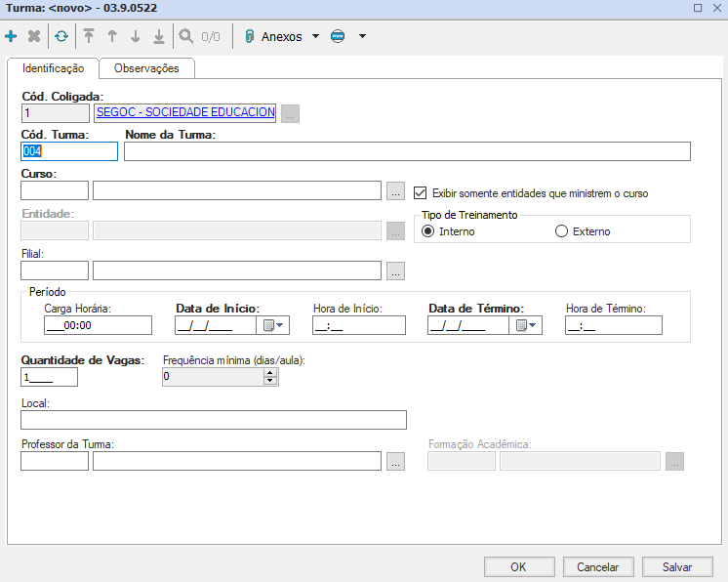Screen dimensions: 728x582
Task: Click the Salvar button
Action: point(676,566)
